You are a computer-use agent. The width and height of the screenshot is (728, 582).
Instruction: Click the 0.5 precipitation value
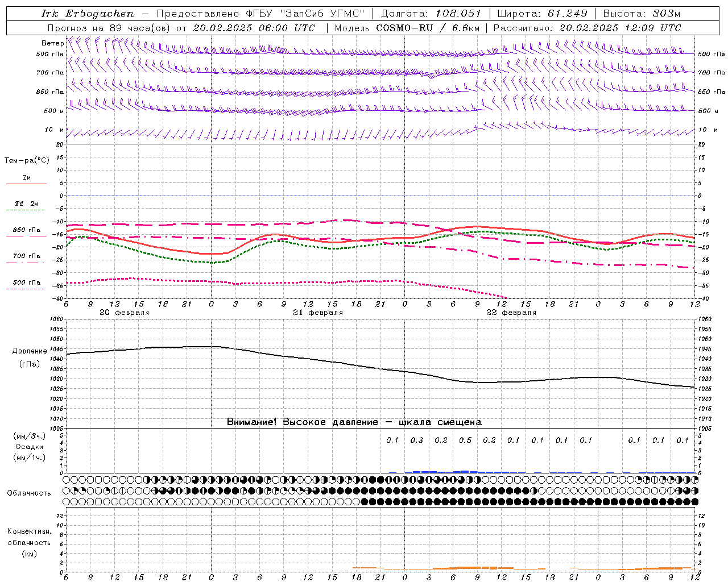point(465,440)
